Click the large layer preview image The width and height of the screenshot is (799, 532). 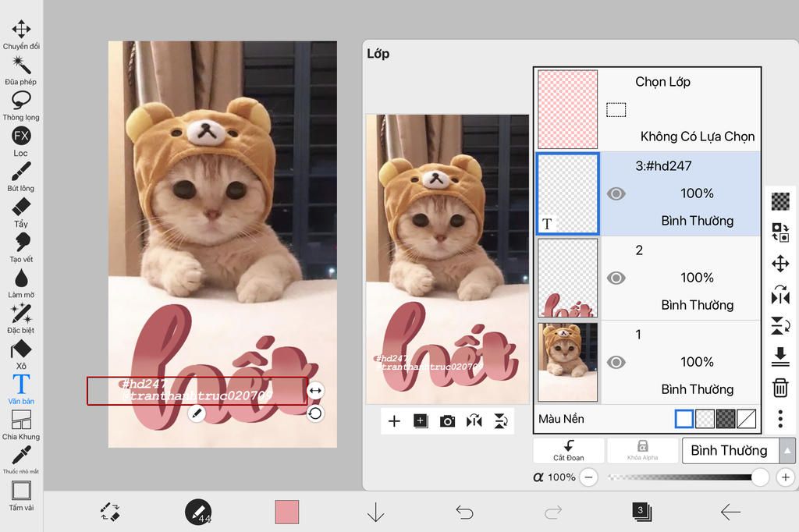click(x=447, y=259)
